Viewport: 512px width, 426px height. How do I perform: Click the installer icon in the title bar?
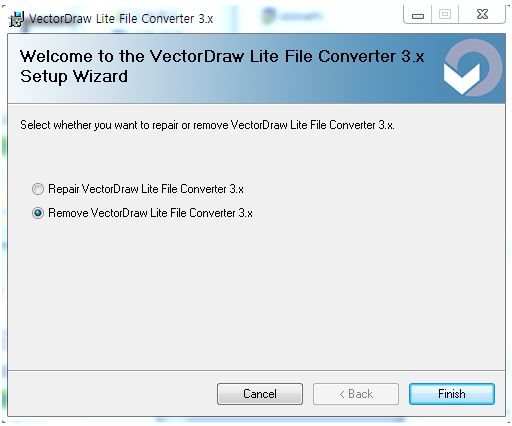16,19
